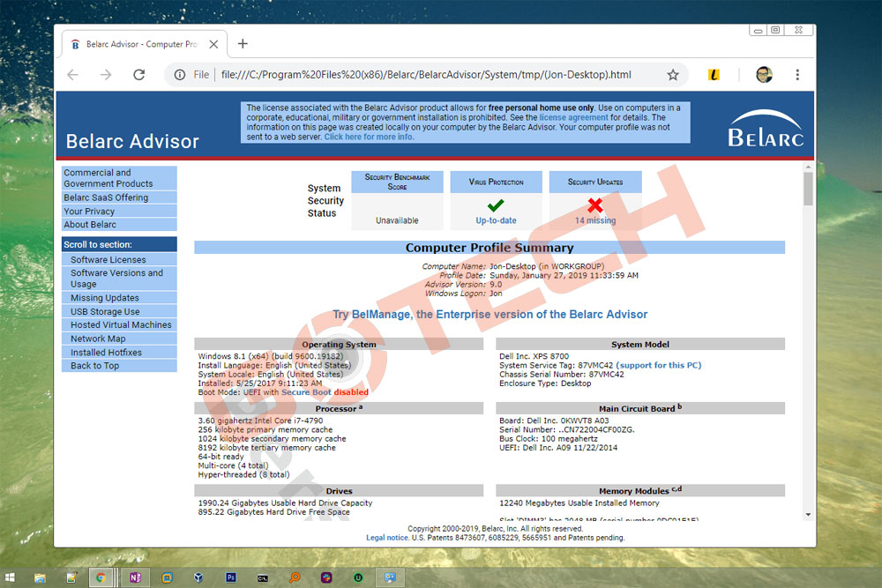Launch Photoshop from the taskbar
The width and height of the screenshot is (882, 588).
click(231, 577)
